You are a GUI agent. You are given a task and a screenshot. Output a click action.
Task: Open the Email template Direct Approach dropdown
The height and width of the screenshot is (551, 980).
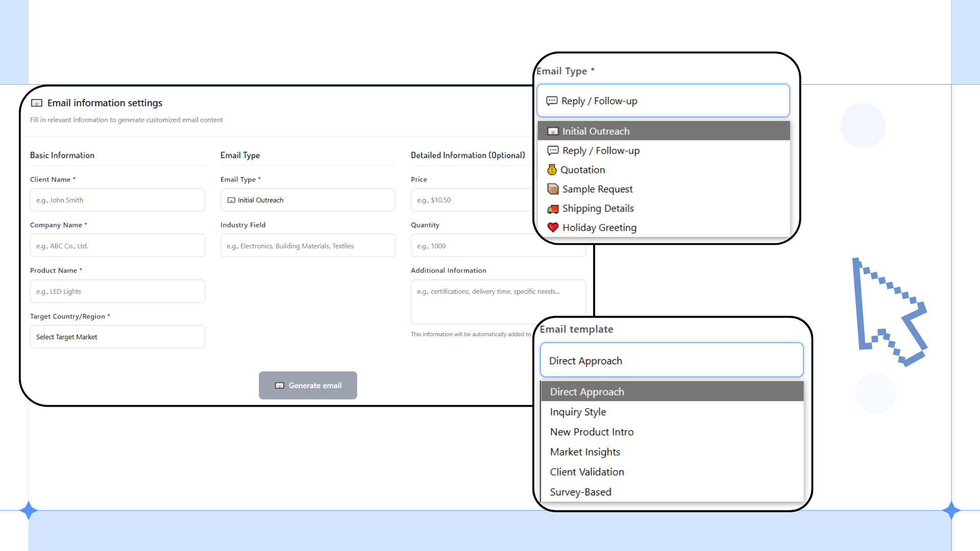pos(671,361)
